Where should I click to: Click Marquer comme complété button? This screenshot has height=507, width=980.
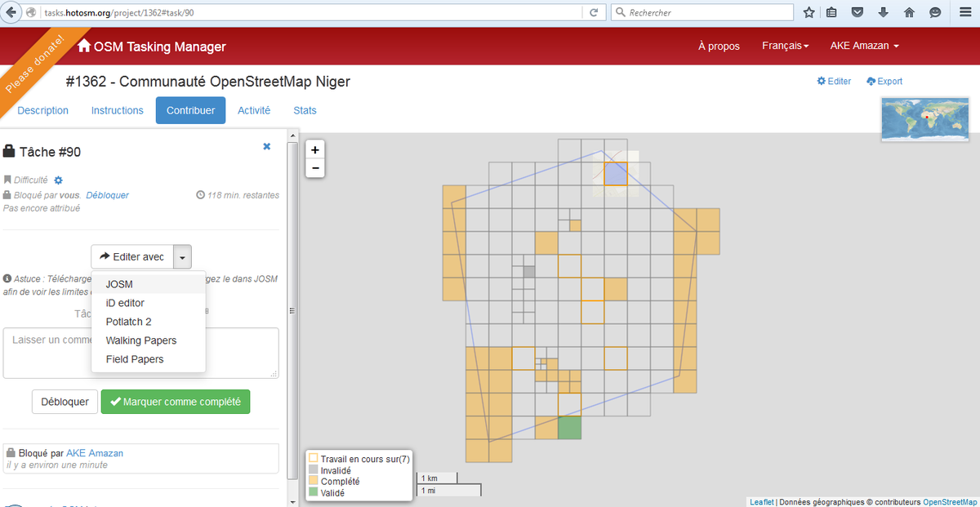[x=176, y=402]
